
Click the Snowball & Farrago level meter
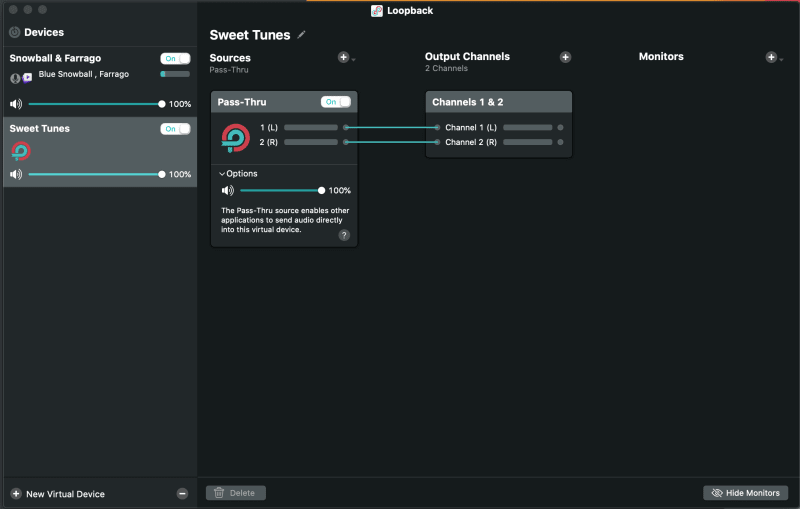(175, 74)
